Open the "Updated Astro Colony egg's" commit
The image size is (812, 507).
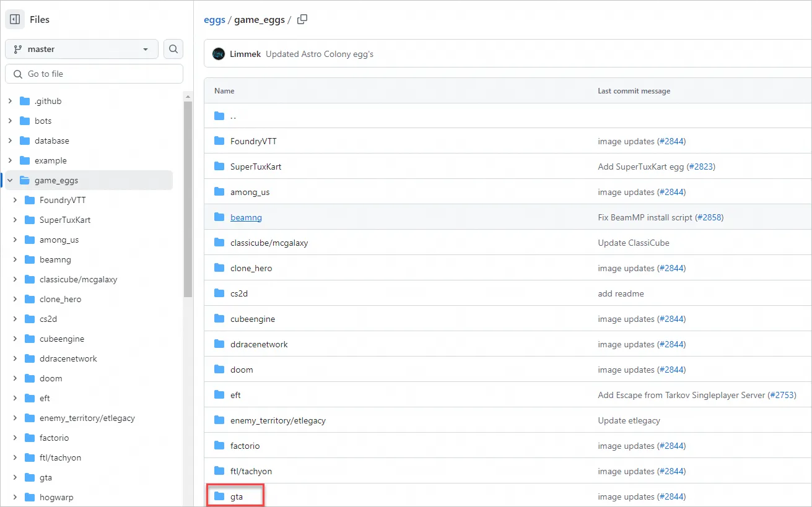[x=320, y=54]
